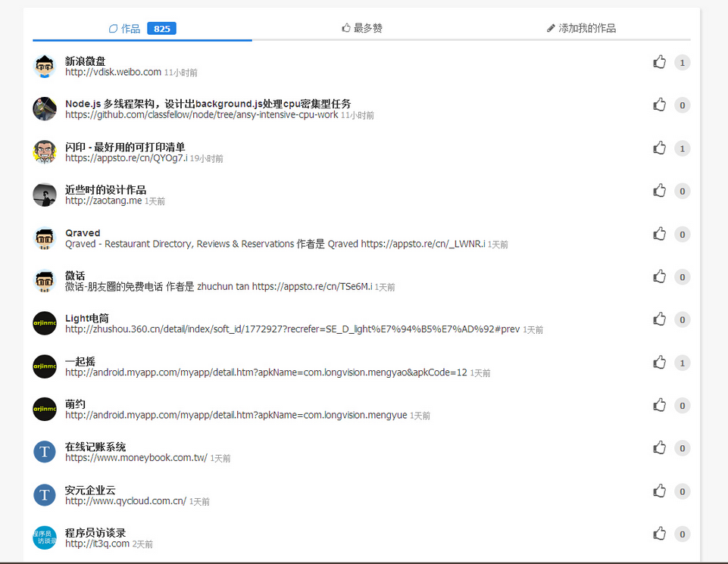Click the arjinmc avatar beside 一起摇
Image resolution: width=728 pixels, height=564 pixels.
[x=45, y=366]
